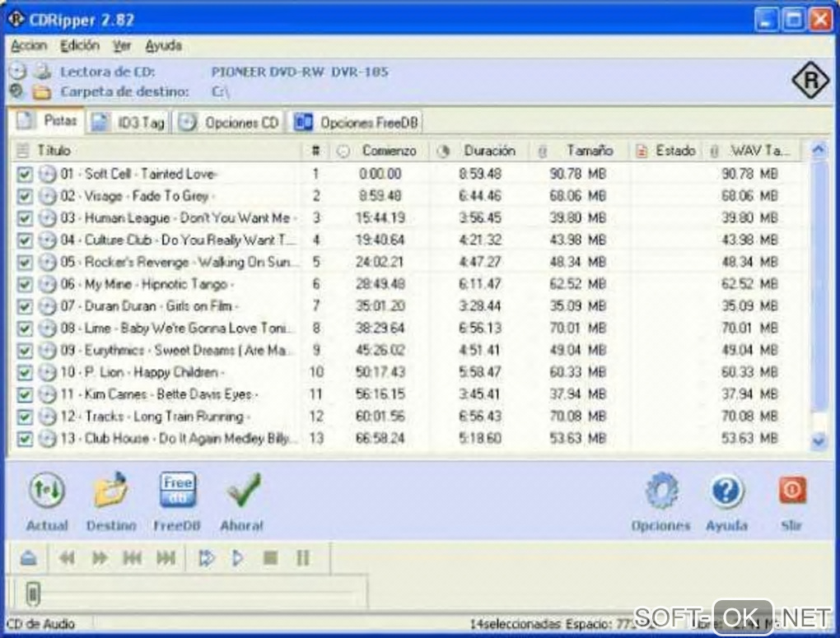Switch to the Opciones CD tab
Screen dimensions: 840x638
coord(229,123)
